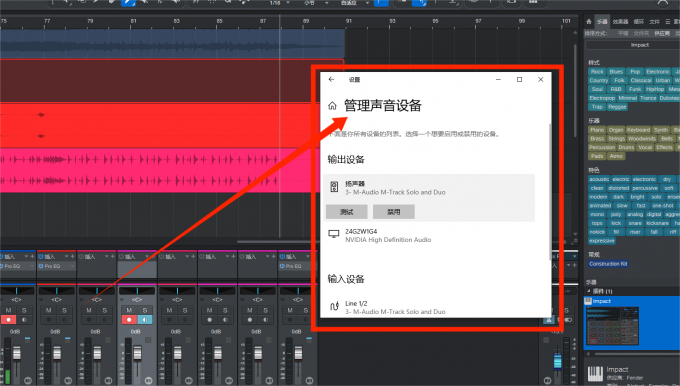Switch to the 效果器 browser tab
Image resolution: width=680 pixels, height=386 pixels.
tap(620, 21)
